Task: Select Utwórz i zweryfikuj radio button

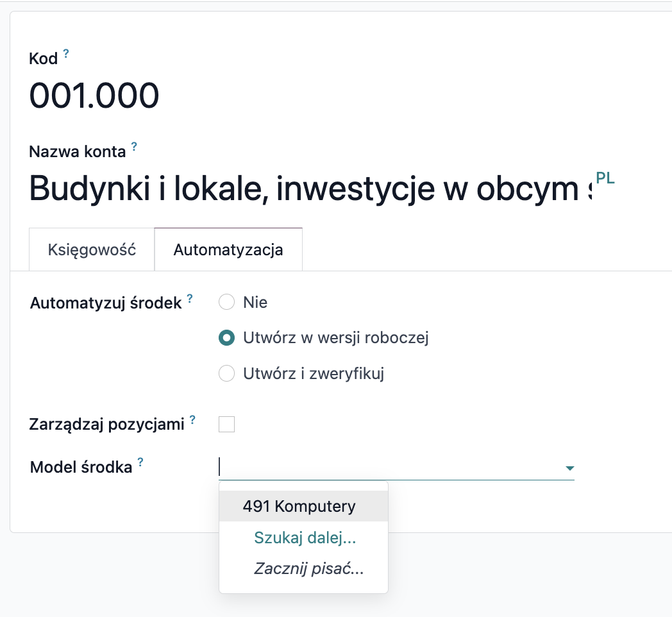Action: pos(226,373)
